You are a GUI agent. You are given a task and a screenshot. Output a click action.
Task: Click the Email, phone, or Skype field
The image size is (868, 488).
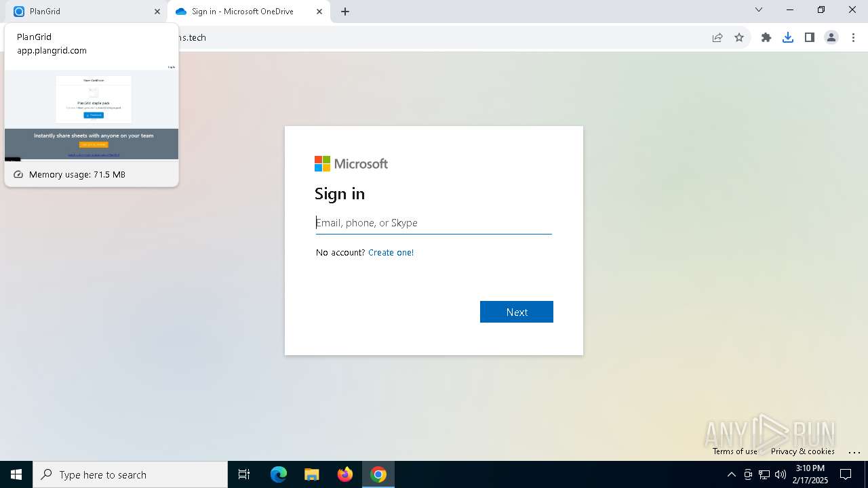434,223
